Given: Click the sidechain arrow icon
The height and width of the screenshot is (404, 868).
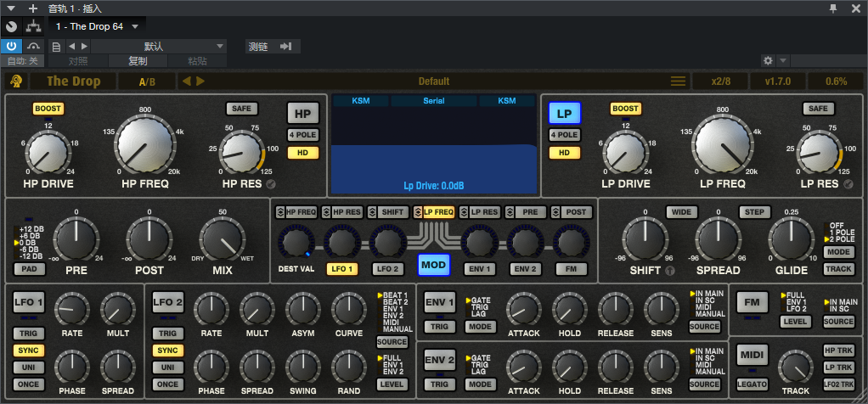Looking at the screenshot, I should point(285,47).
